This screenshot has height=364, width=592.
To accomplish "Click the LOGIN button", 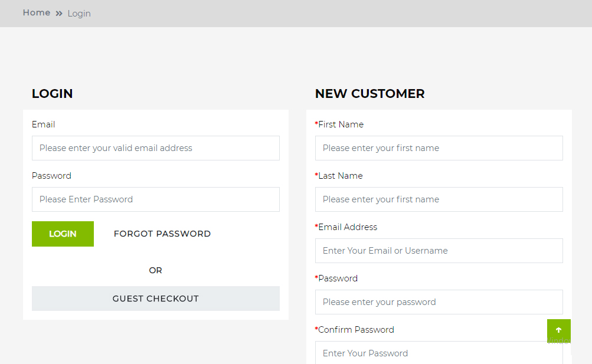I will click(63, 234).
